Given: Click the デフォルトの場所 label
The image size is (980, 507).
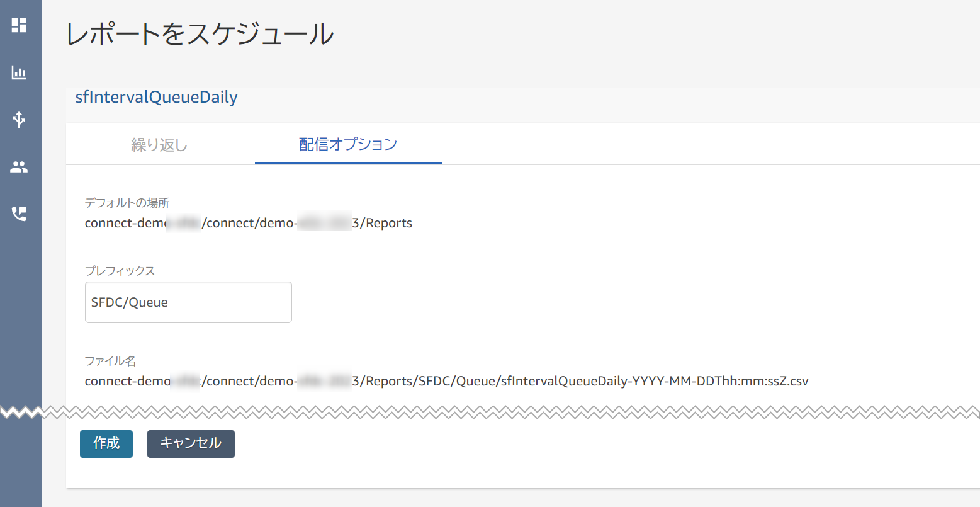Looking at the screenshot, I should (127, 203).
